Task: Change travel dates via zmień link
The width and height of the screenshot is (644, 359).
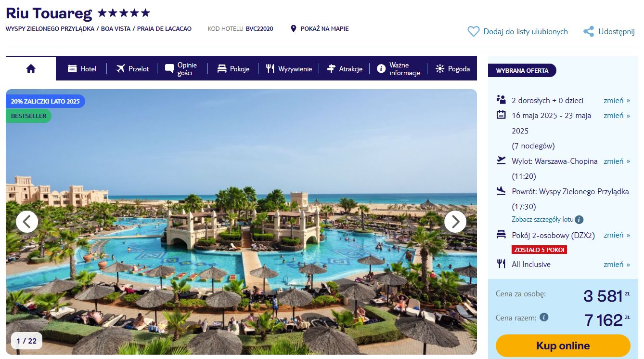Action: click(x=617, y=116)
